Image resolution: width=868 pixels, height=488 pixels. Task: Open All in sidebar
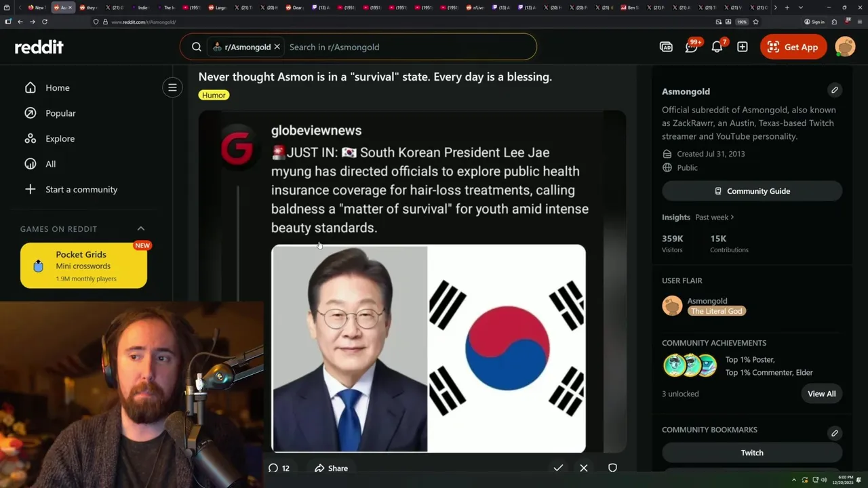[x=41, y=164]
